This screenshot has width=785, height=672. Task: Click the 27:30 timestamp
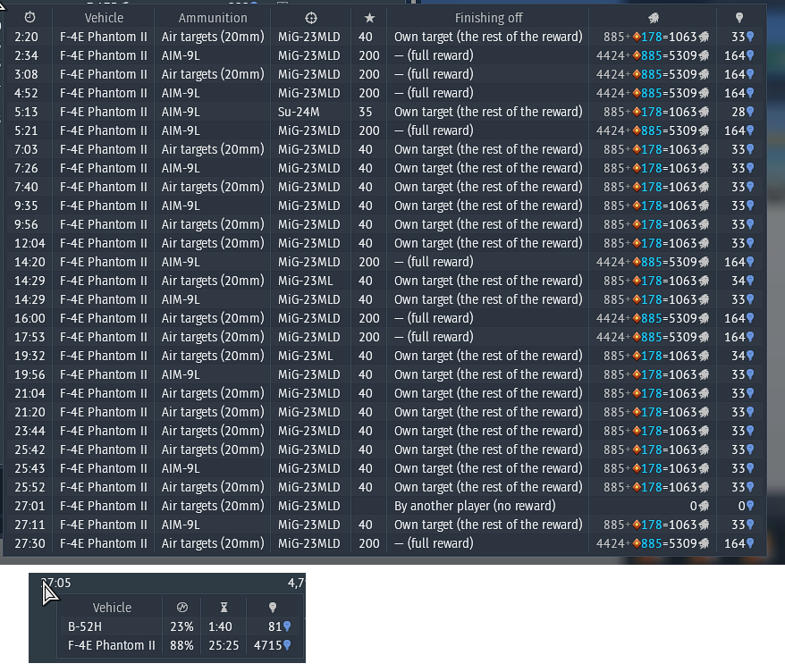30,543
